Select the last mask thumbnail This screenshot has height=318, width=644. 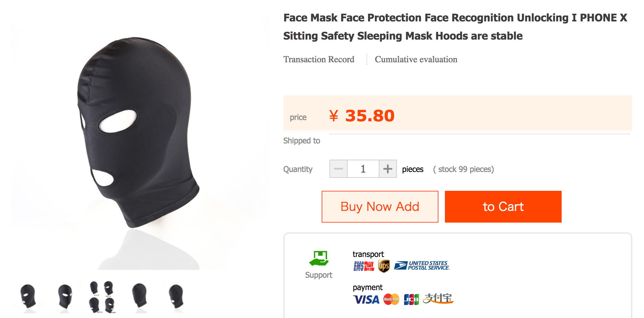tap(176, 297)
